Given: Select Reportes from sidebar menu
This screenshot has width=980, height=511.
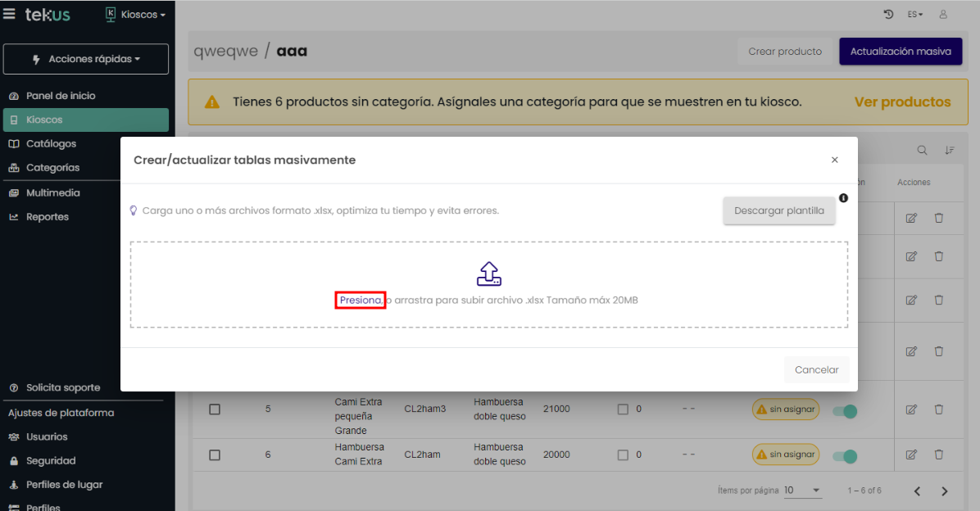Looking at the screenshot, I should pos(48,217).
